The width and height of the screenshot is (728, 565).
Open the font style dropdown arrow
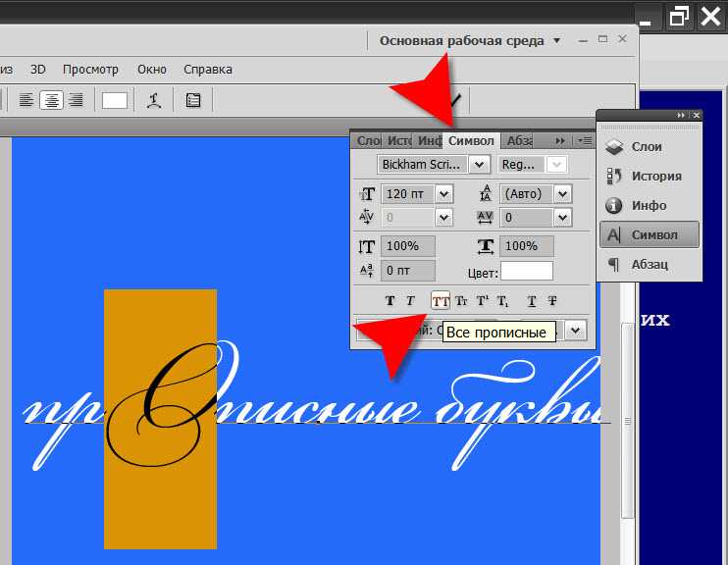click(x=557, y=165)
